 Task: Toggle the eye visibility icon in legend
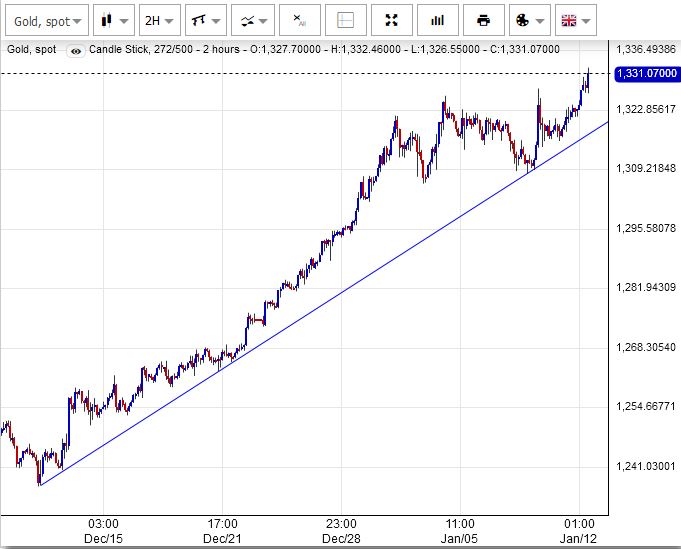[x=76, y=50]
